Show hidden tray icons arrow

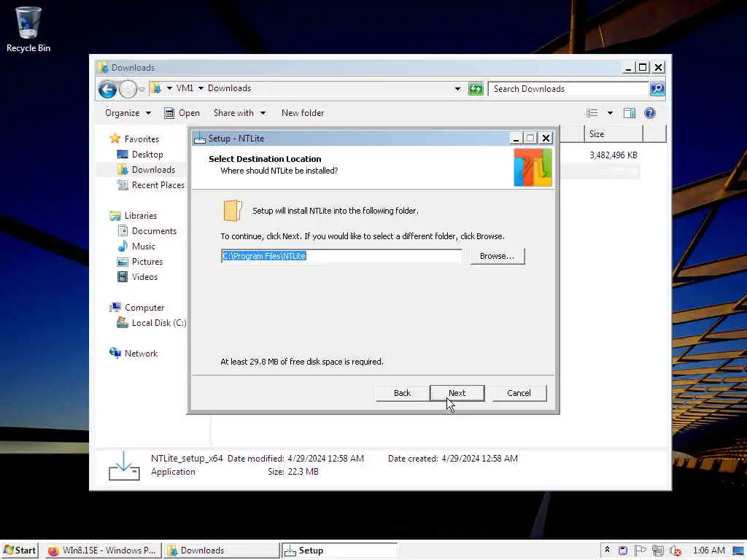(x=607, y=550)
